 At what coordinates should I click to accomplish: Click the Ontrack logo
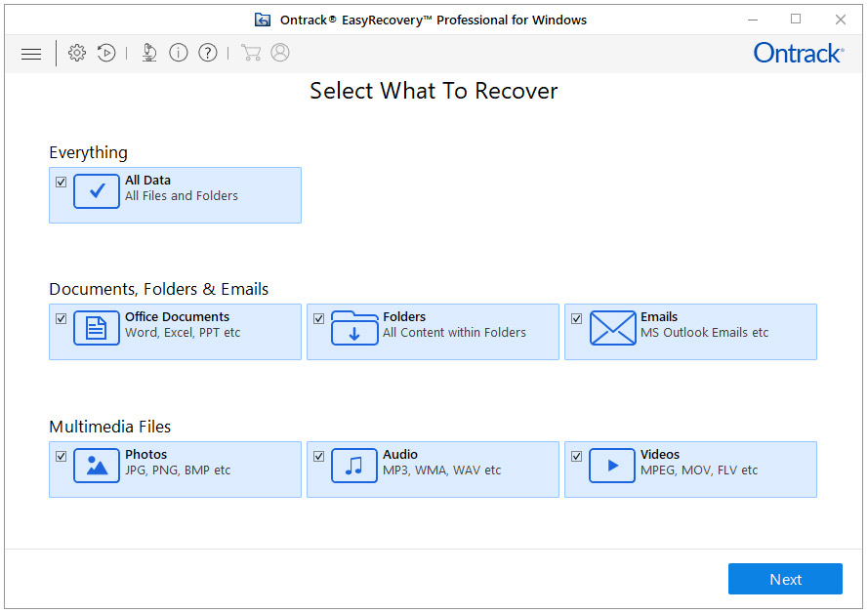click(799, 54)
